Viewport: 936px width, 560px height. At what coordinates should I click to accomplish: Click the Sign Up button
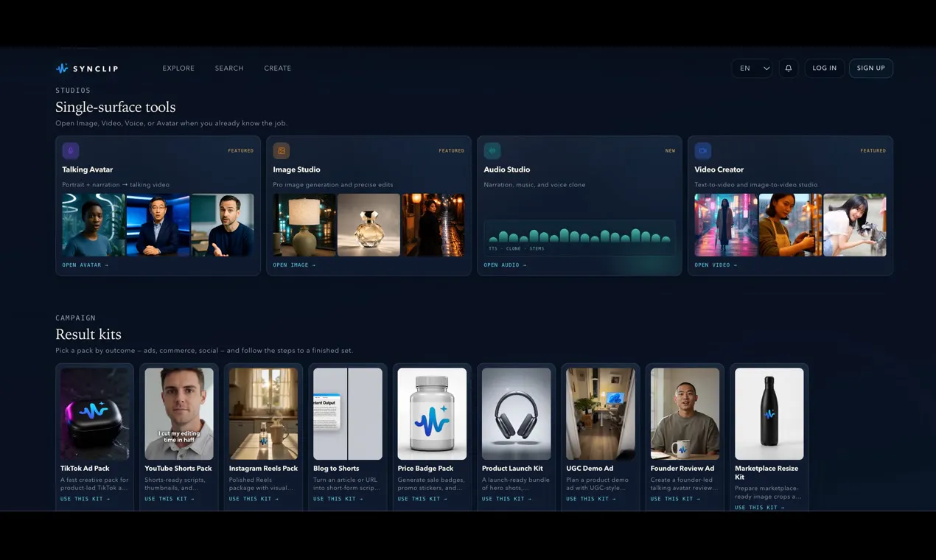click(871, 69)
